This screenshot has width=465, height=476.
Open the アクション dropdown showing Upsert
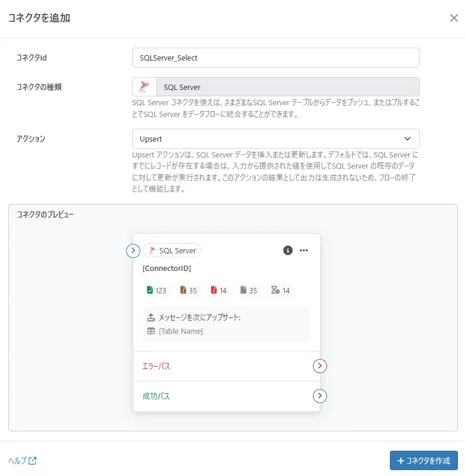point(275,139)
